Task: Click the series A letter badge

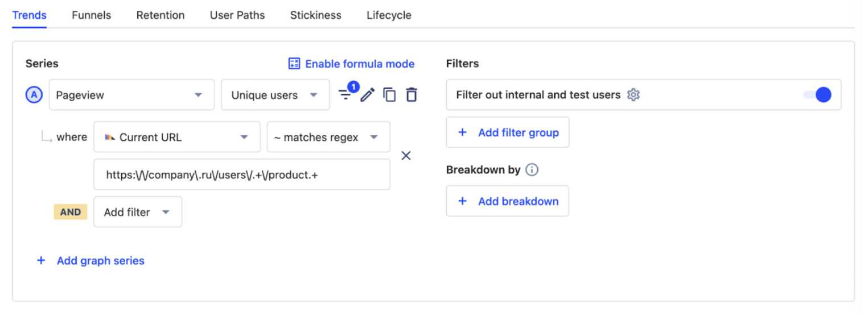Action: coord(34,95)
